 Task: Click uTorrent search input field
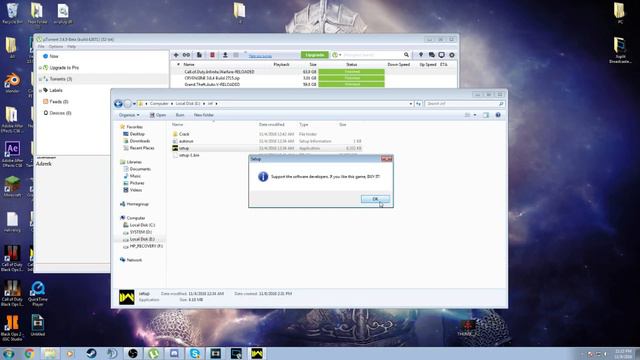point(372,55)
